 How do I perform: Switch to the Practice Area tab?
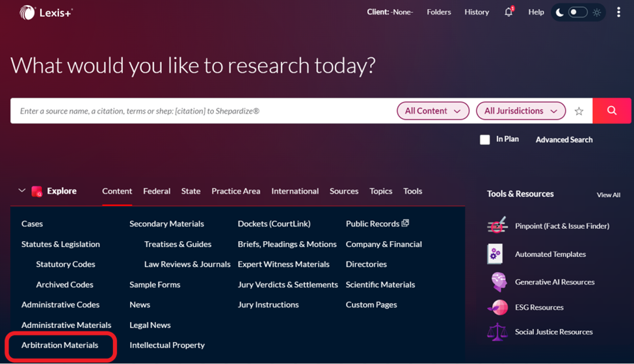[x=236, y=191]
